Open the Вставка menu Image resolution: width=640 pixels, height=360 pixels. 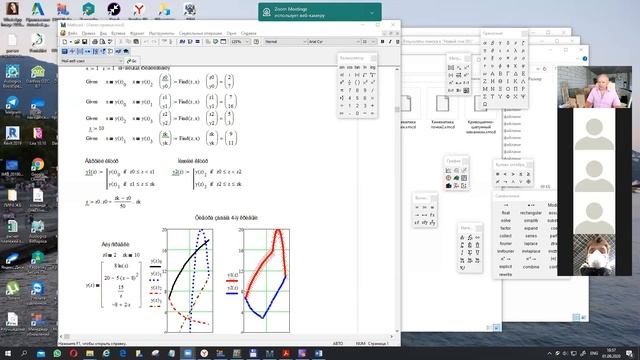(118, 33)
